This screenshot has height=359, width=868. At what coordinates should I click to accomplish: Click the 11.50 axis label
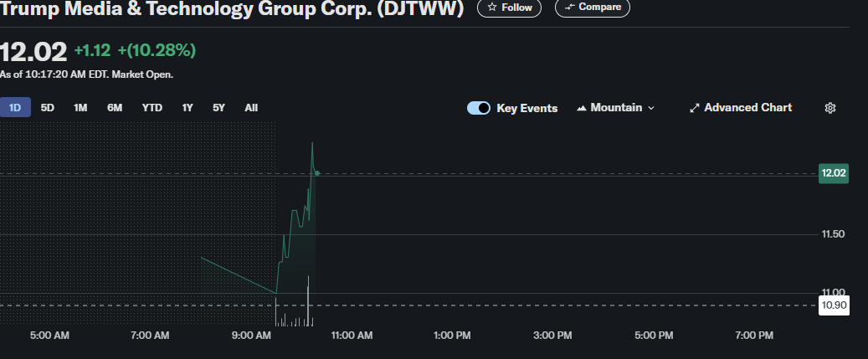833,234
